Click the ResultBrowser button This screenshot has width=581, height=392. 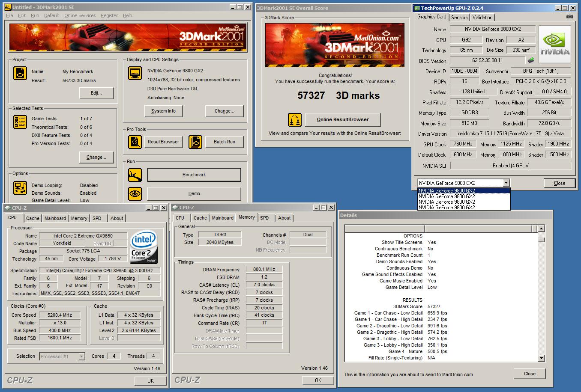[164, 142]
